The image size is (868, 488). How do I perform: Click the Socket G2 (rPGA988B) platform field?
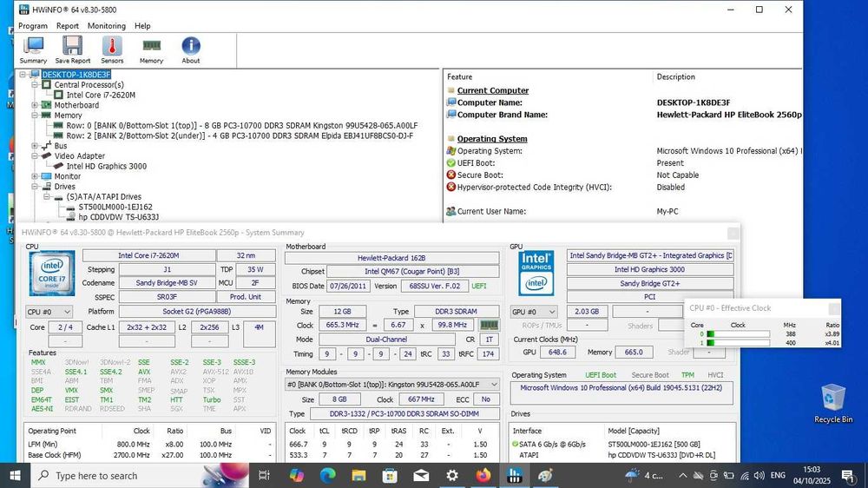[x=197, y=312]
